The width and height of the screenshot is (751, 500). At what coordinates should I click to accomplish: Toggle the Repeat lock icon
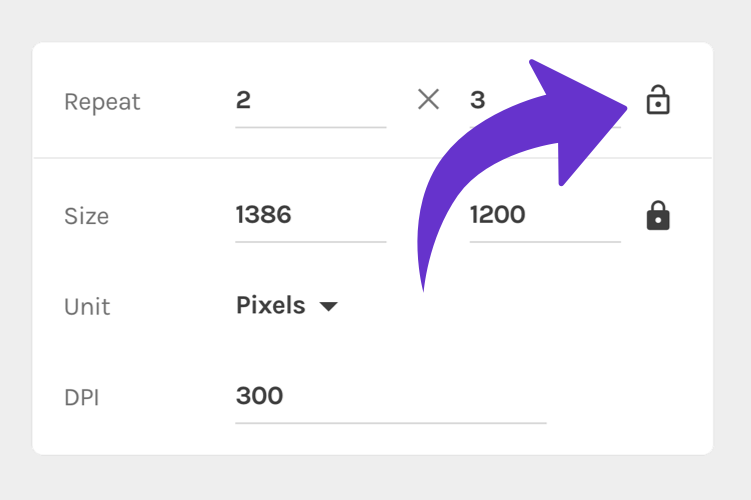[657, 100]
